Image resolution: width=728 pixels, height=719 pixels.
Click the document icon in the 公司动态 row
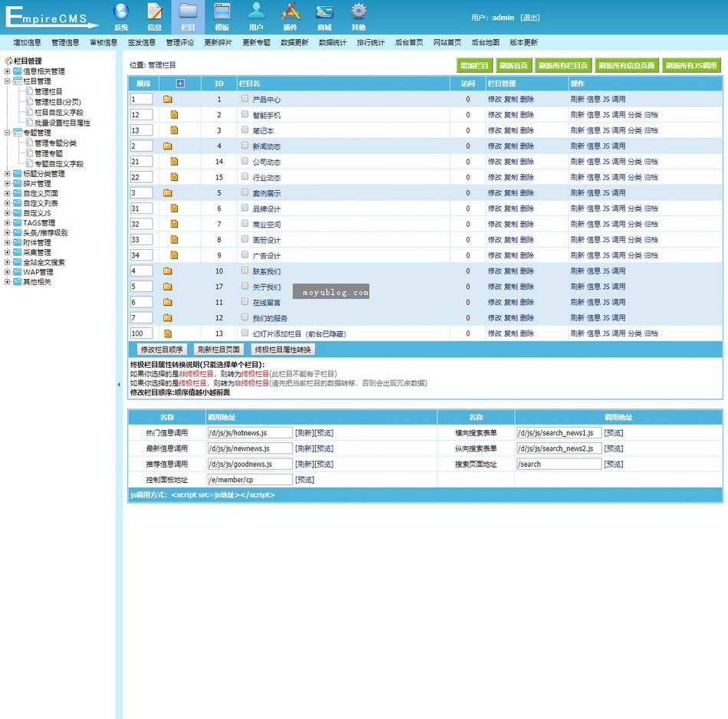tap(174, 162)
